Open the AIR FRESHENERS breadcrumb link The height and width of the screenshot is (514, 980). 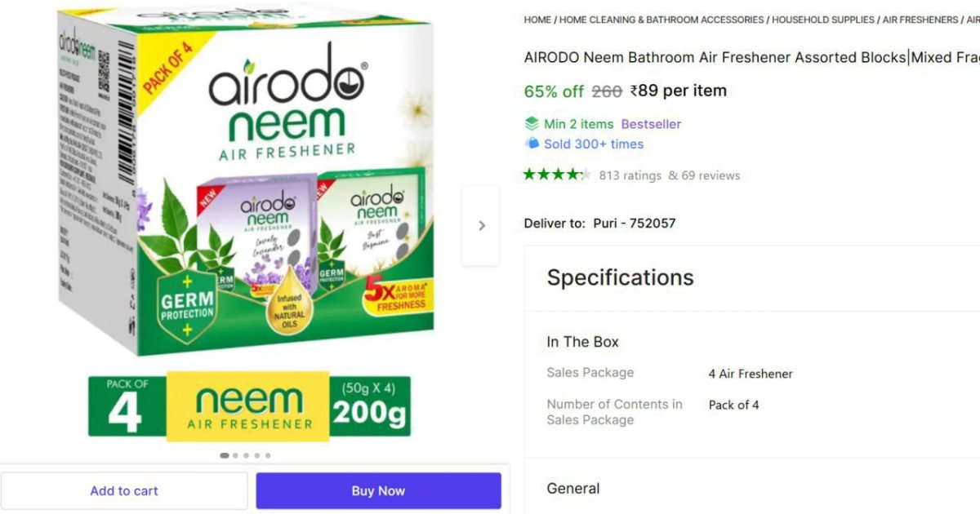[921, 20]
